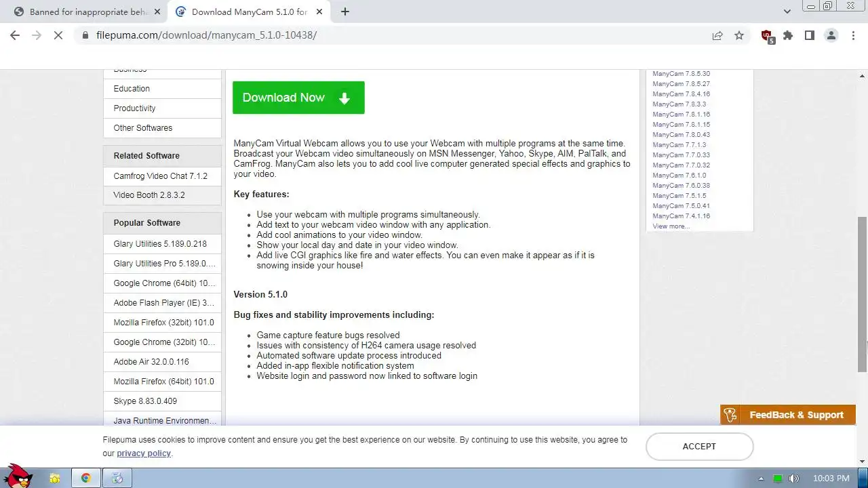868x488 pixels.
Task: Open the privacy policy link
Action: coord(144,453)
